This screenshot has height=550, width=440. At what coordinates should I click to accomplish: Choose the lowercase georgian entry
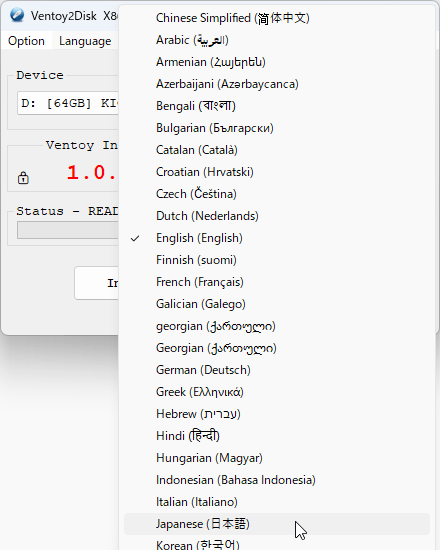click(x=277, y=326)
